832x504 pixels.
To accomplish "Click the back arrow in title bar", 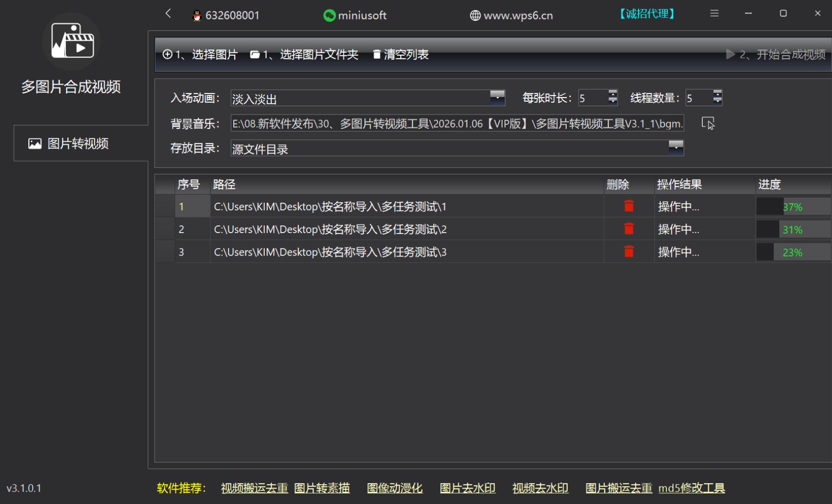I will [168, 13].
